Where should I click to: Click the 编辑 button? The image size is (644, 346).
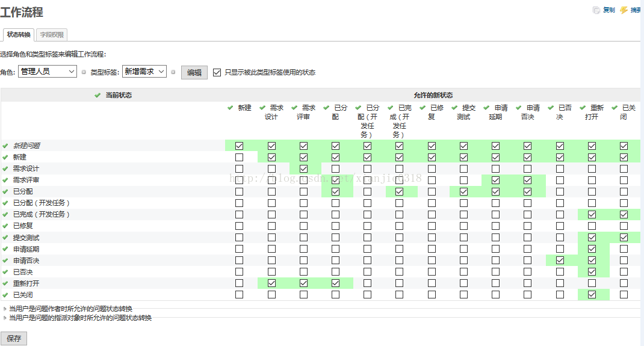tap(194, 73)
